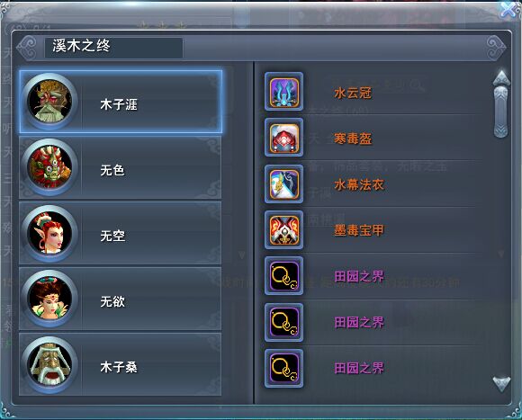
Task: Click the loot list scrollbar handle
Action: pyautogui.click(x=501, y=112)
